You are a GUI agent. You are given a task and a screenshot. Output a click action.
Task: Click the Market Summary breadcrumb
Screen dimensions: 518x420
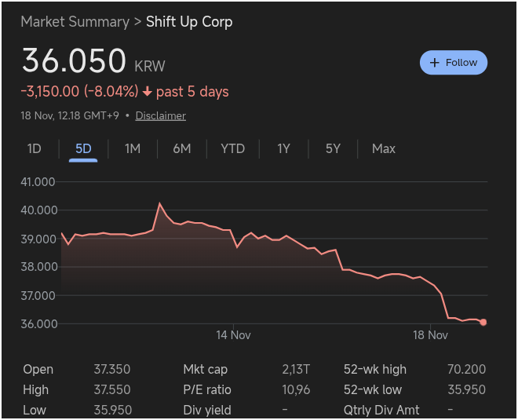click(x=75, y=22)
